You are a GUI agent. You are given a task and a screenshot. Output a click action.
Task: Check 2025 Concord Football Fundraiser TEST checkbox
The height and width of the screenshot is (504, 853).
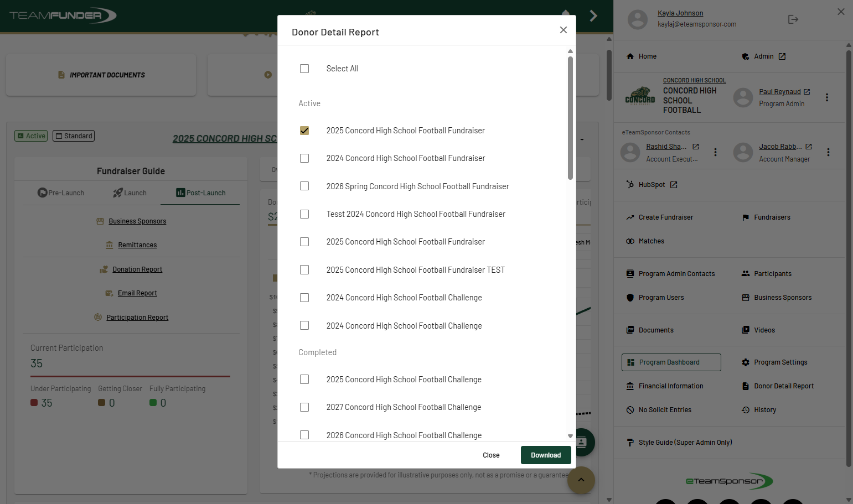point(304,270)
